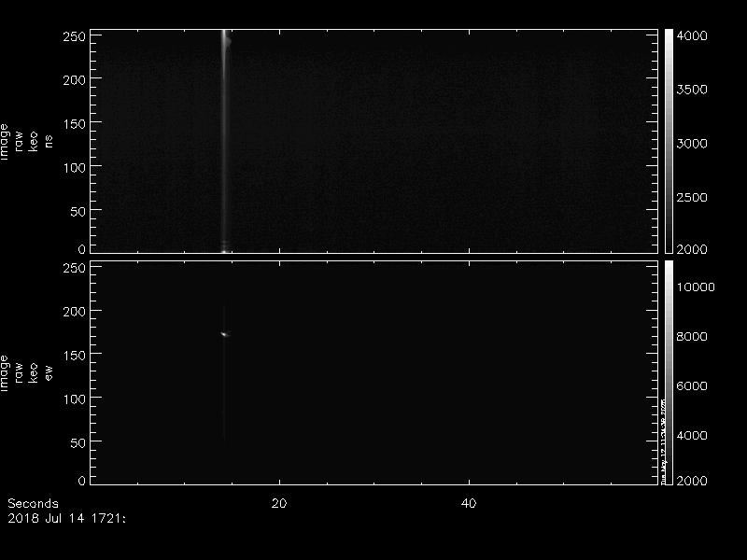
Task: Click the 3500 label on top colorbar
Action: (692, 90)
